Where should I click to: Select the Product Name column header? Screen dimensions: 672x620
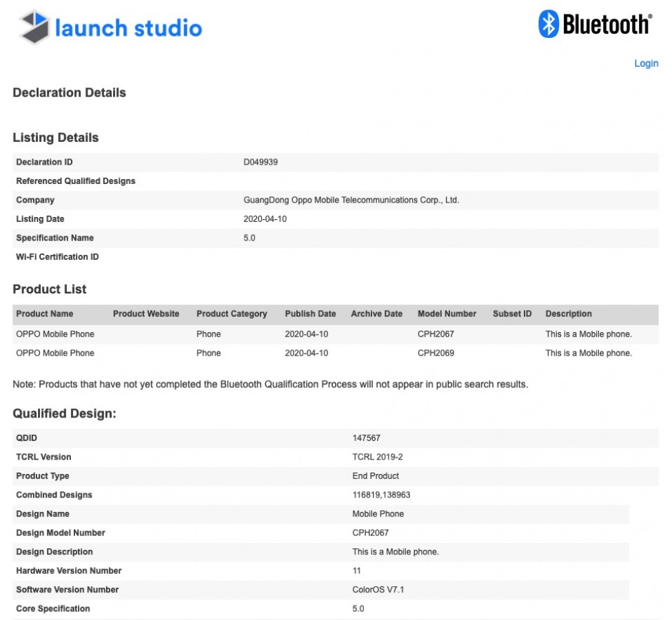[x=44, y=314]
